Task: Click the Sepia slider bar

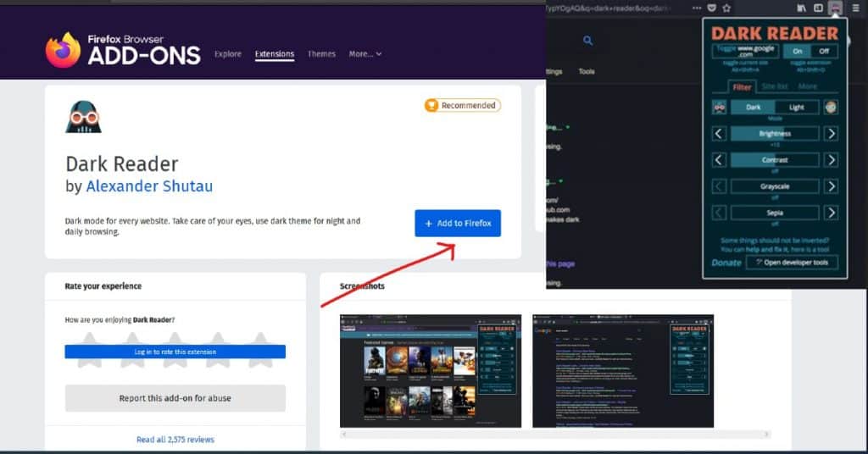Action: 775,213
